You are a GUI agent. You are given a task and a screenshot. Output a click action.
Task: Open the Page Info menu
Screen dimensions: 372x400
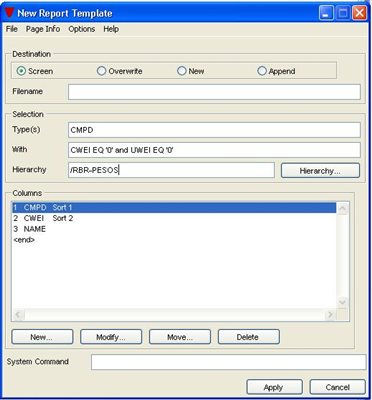coord(43,29)
